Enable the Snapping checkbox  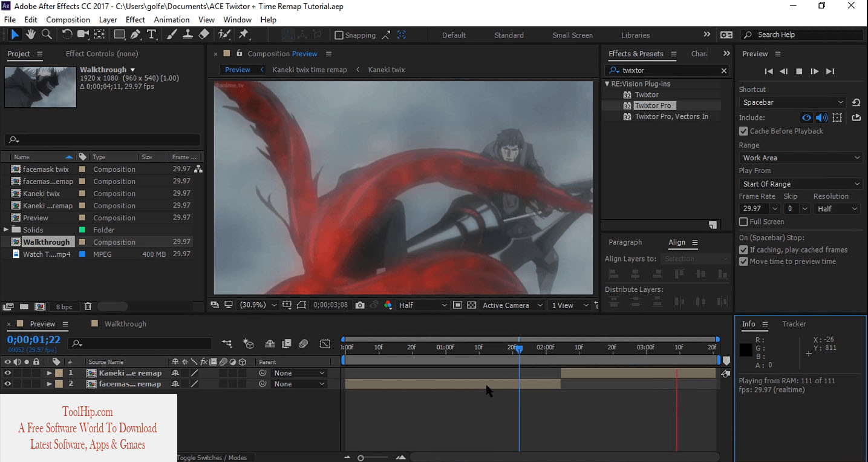[x=339, y=35]
